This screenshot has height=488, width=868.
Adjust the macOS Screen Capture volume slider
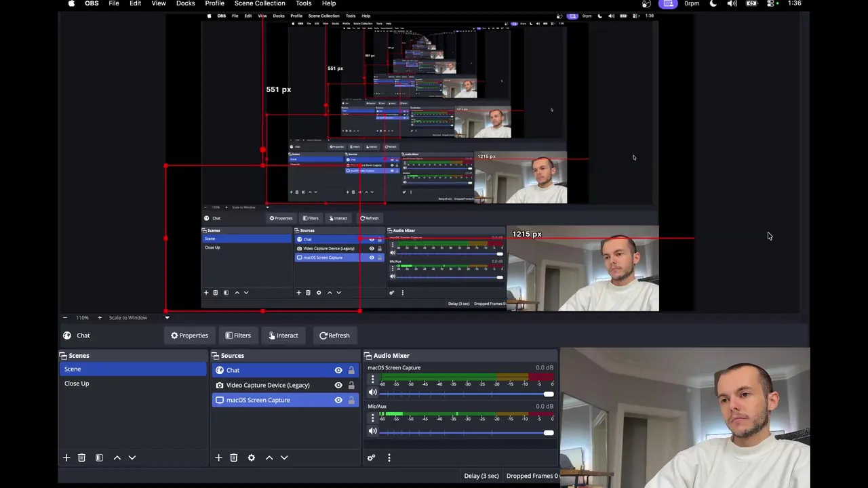467,394
